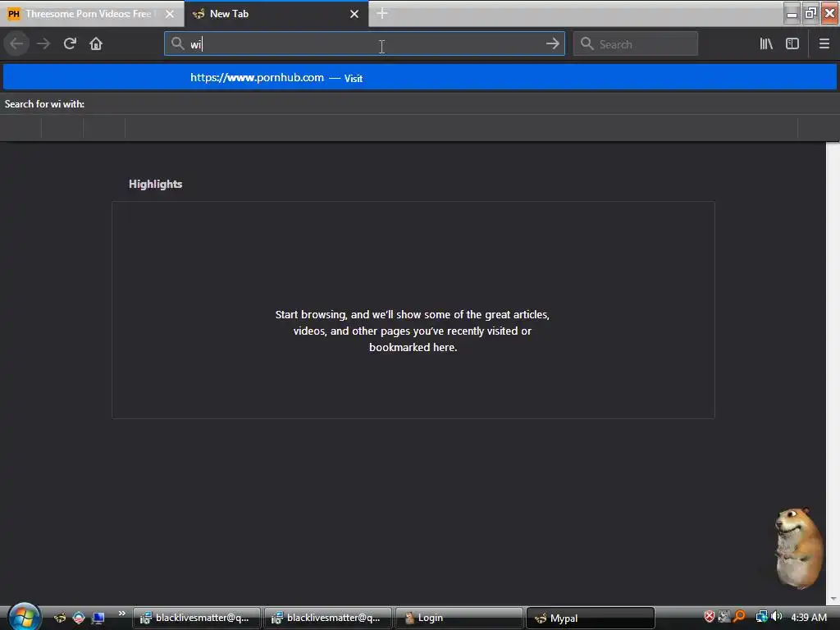
Task: Click the Highlights section heading
Action: [x=155, y=184]
